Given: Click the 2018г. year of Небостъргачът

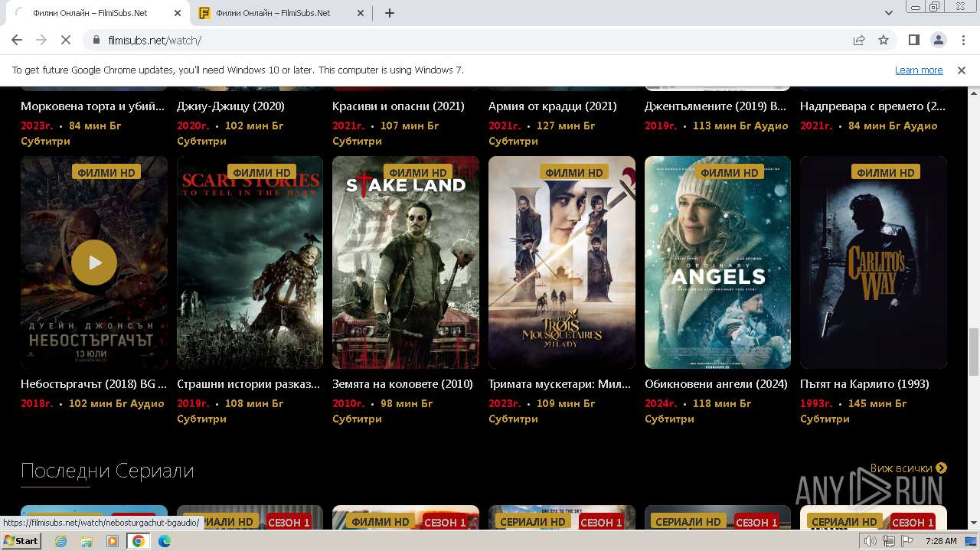Looking at the screenshot, I should 37,403.
